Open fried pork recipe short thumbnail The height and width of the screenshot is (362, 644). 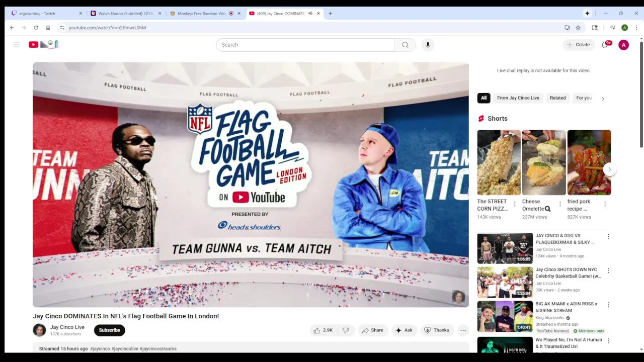tap(589, 162)
